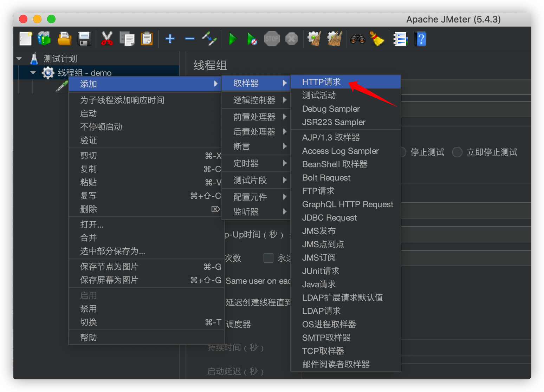Expand the 监听器 submenu

tap(256, 212)
